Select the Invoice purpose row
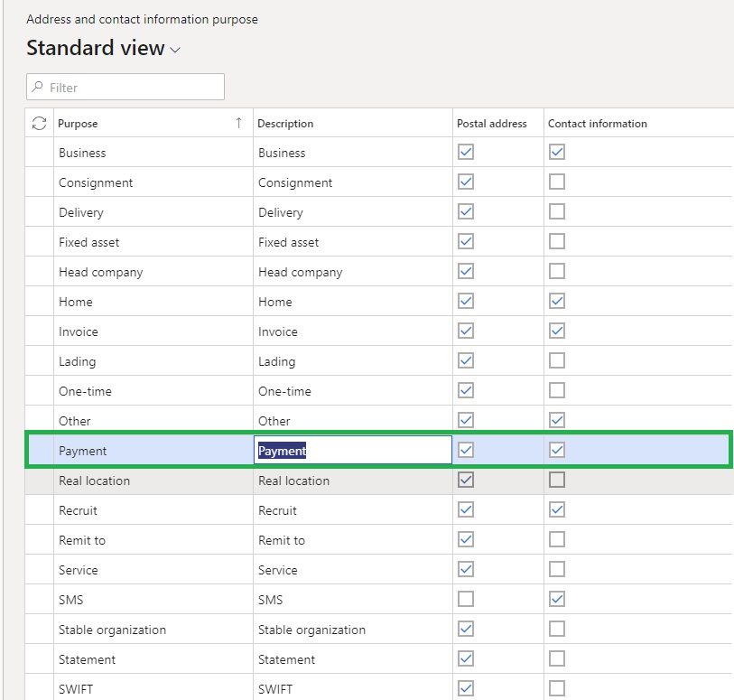The height and width of the screenshot is (700, 734). coord(79,331)
